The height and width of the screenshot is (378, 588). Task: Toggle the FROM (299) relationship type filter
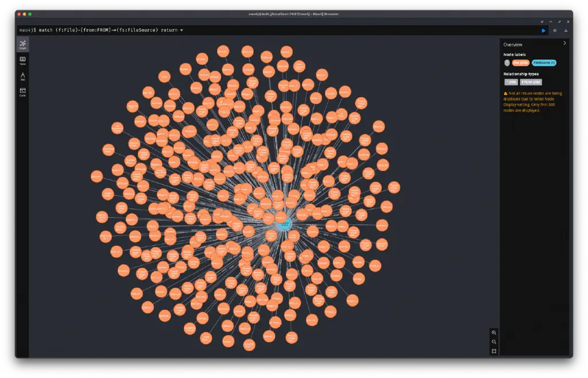coord(531,82)
